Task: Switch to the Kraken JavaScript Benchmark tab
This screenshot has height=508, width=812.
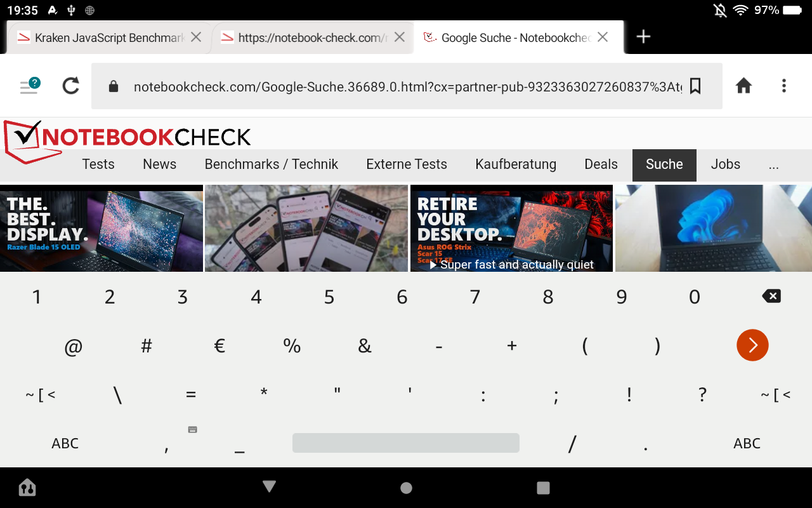Action: tap(109, 37)
